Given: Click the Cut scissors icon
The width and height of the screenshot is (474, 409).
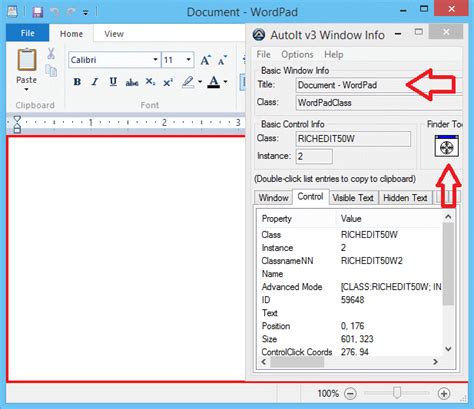Looking at the screenshot, I should 51,53.
